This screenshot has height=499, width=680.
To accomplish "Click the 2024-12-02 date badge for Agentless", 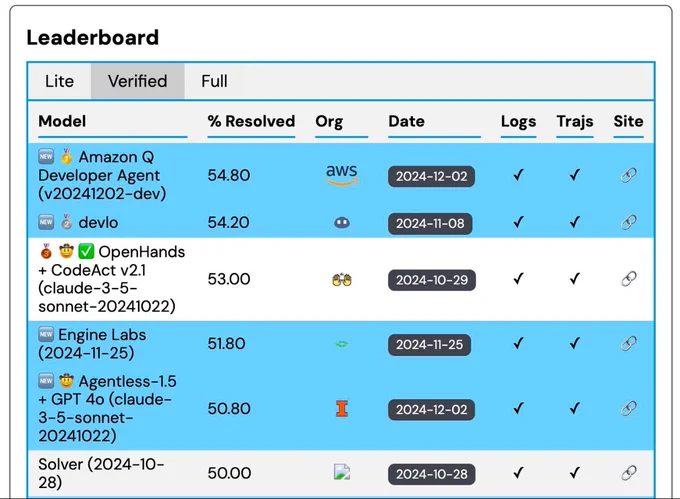I will click(432, 410).
